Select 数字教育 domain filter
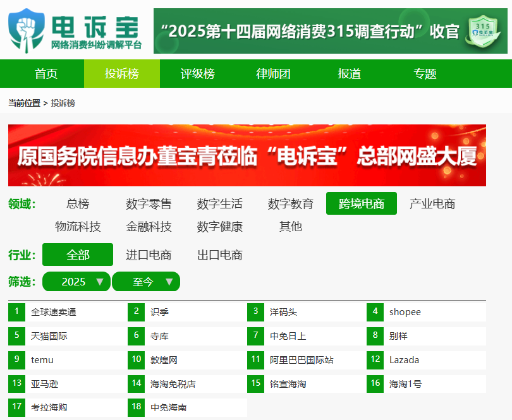This screenshot has width=512, height=420. pos(291,203)
